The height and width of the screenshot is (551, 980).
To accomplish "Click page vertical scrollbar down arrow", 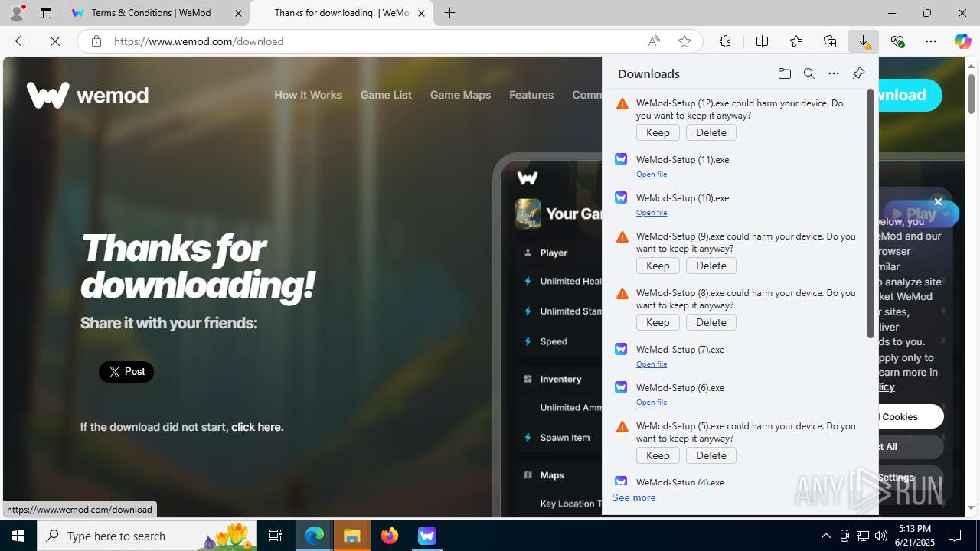I will point(971,508).
